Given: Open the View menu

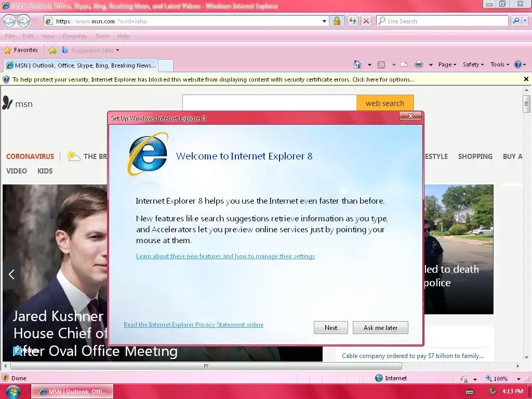Looking at the screenshot, I should tap(48, 36).
